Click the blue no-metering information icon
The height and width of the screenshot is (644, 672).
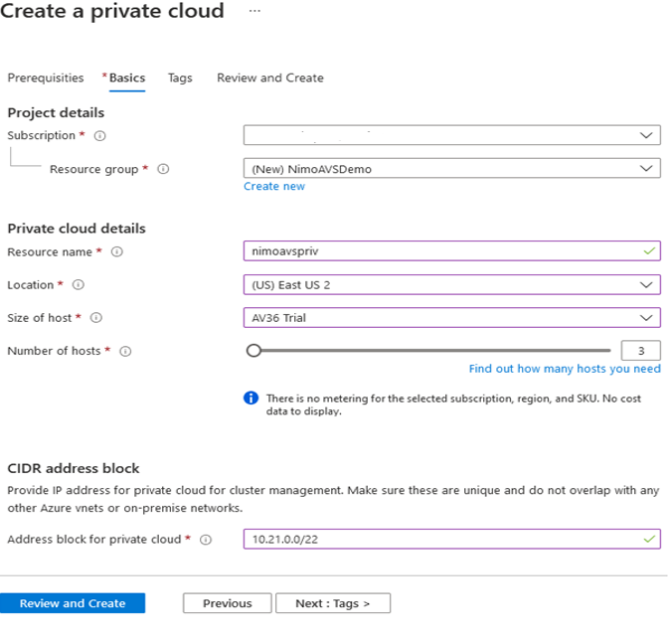point(252,398)
